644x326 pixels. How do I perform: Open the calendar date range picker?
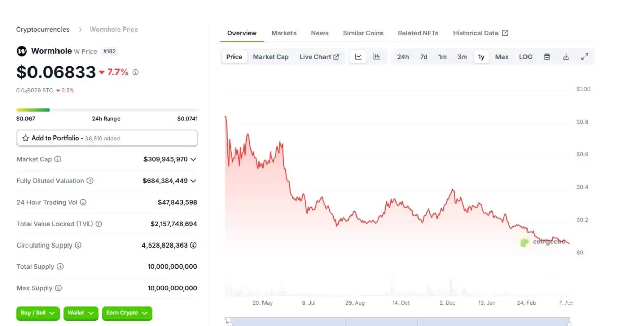547,57
